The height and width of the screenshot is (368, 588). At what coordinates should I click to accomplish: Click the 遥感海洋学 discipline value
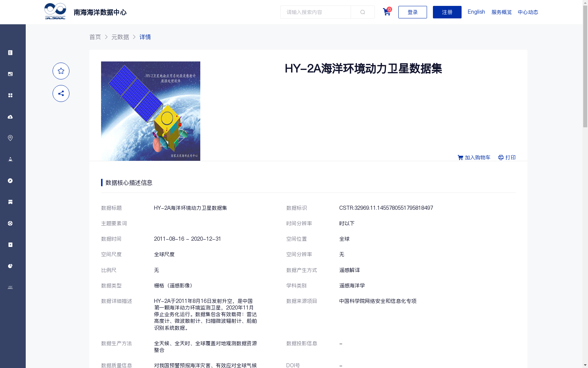coord(352,286)
